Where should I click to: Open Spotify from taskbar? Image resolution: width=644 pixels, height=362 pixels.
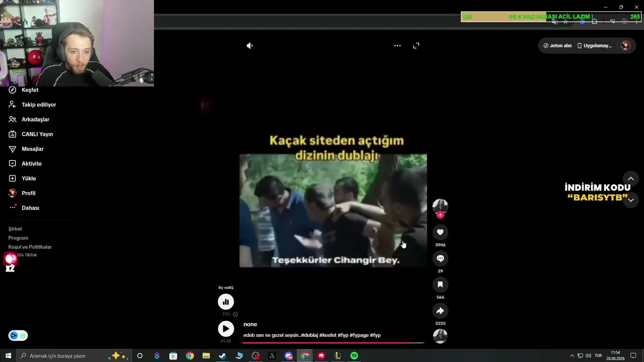pos(354,356)
